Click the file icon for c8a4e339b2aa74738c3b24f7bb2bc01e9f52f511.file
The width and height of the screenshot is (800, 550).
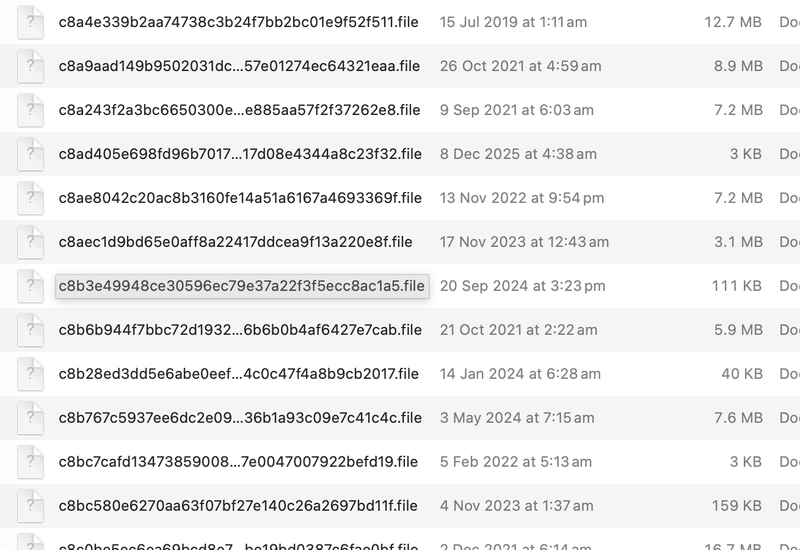tap(30, 22)
